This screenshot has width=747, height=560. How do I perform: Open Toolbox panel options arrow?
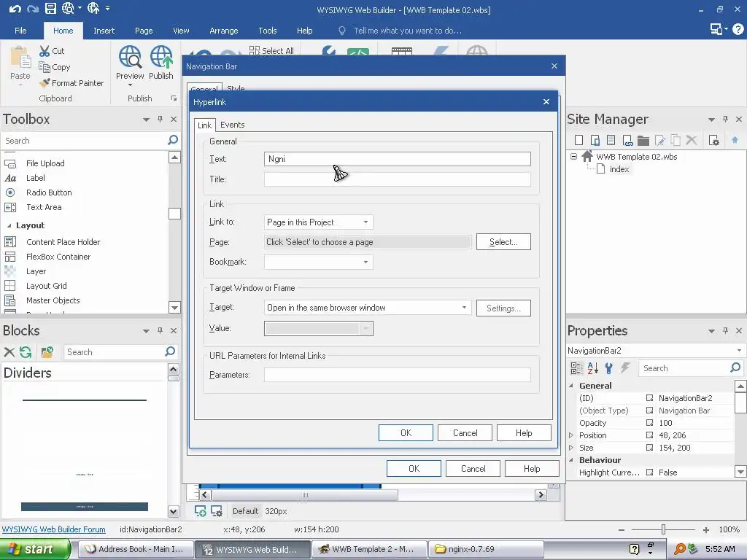pos(146,119)
